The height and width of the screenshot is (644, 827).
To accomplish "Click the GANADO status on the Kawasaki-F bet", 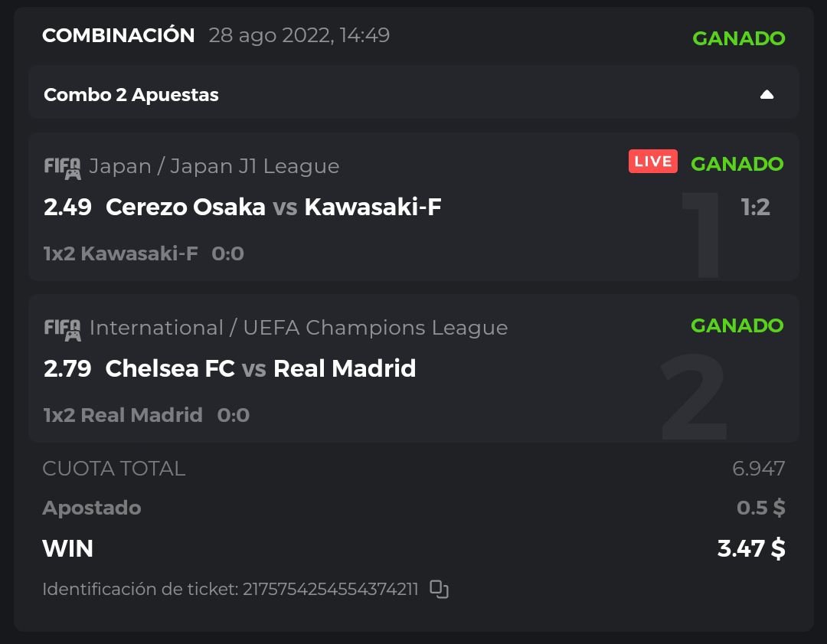I will click(x=737, y=164).
